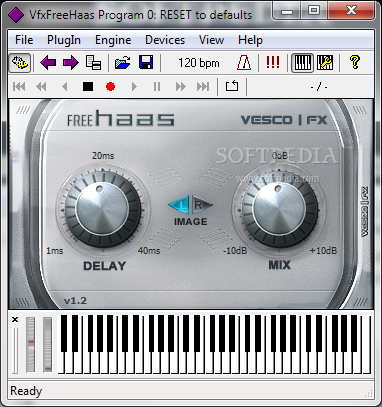Save bank with the floppy disk icon
The image size is (382, 407).
click(146, 63)
